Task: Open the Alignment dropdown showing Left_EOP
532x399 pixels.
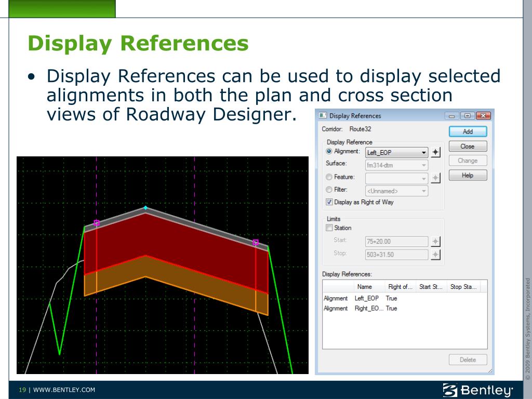Action: pyautogui.click(x=396, y=153)
